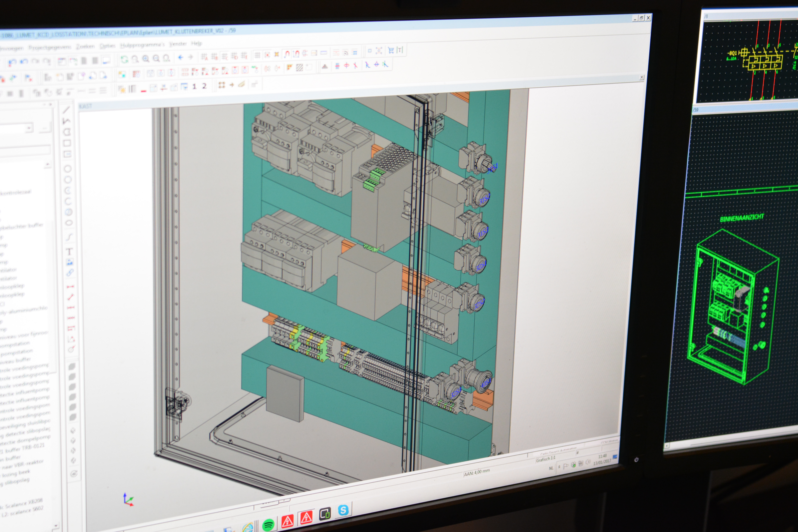This screenshot has height=532, width=798.
Task: Select the Hyperlink tool
Action: pos(70,272)
